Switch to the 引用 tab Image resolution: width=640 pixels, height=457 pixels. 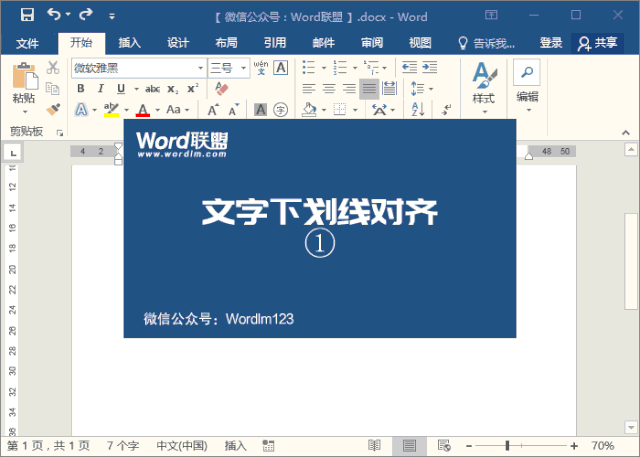[x=275, y=42]
